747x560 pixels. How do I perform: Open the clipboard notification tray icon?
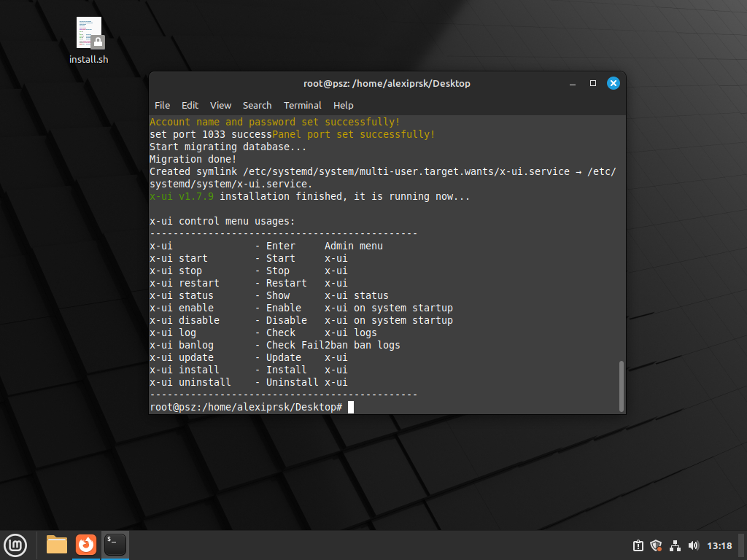pos(638,545)
